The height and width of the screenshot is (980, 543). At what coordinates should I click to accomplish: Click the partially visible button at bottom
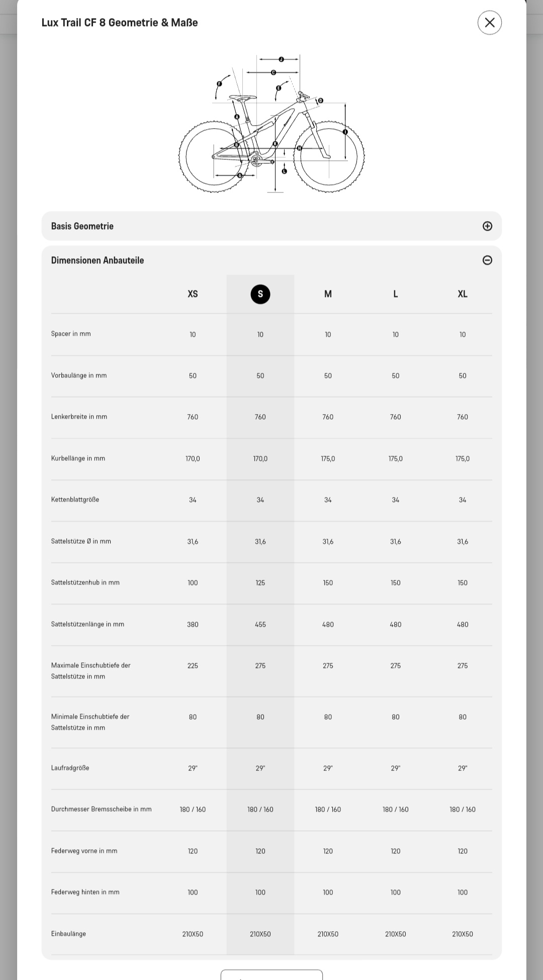click(271, 975)
